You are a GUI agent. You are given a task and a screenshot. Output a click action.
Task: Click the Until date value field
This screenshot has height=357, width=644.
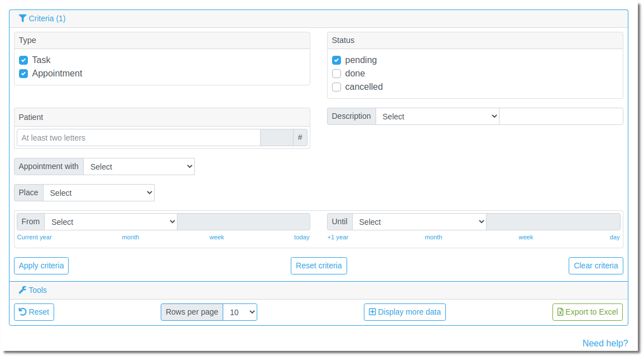pyautogui.click(x=553, y=222)
